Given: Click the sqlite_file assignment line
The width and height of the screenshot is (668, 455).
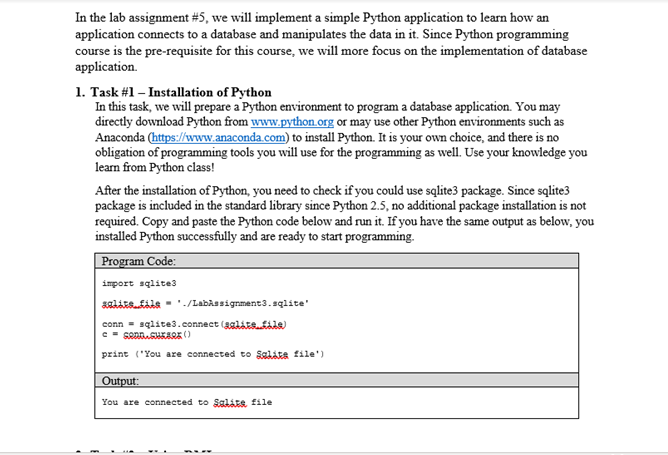Looking at the screenshot, I should click(205, 303).
